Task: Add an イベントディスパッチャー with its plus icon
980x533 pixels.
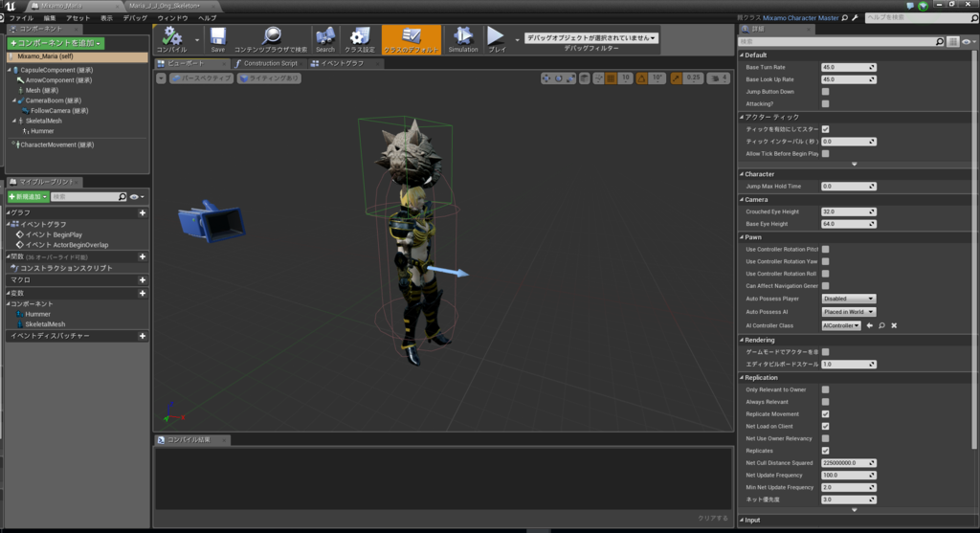Action: (143, 336)
